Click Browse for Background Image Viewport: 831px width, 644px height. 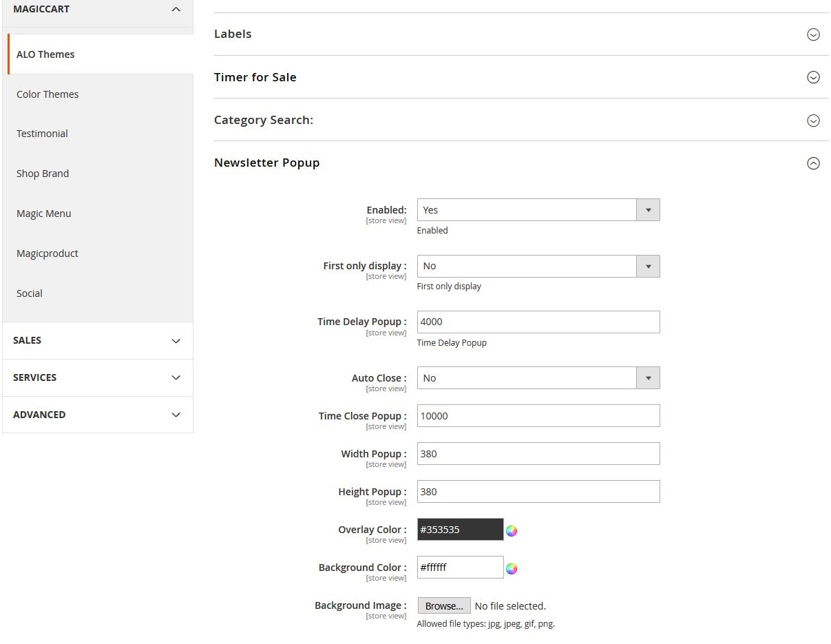click(444, 606)
